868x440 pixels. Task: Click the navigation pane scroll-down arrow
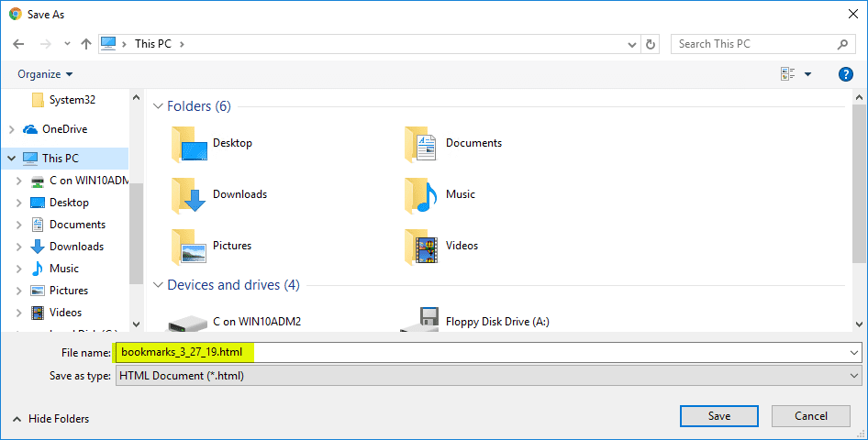[x=136, y=324]
